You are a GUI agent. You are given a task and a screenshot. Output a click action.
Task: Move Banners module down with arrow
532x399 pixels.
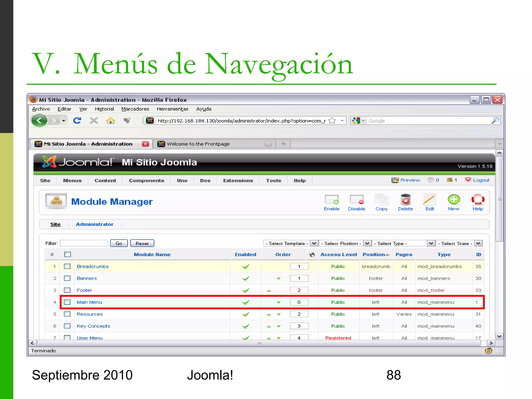click(x=279, y=278)
